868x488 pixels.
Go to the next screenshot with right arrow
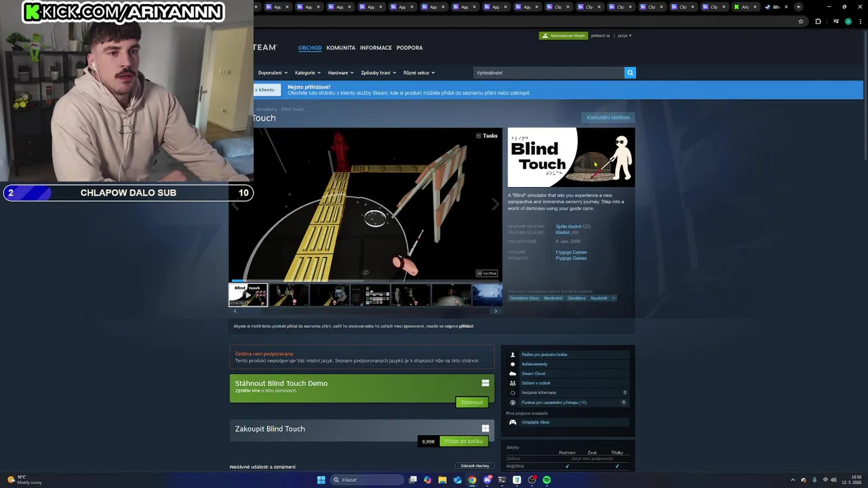[495, 205]
